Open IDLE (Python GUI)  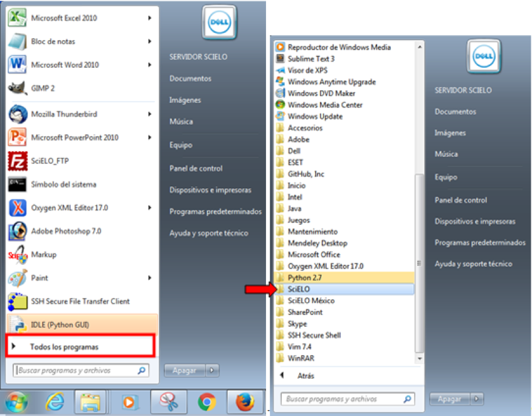(60, 324)
